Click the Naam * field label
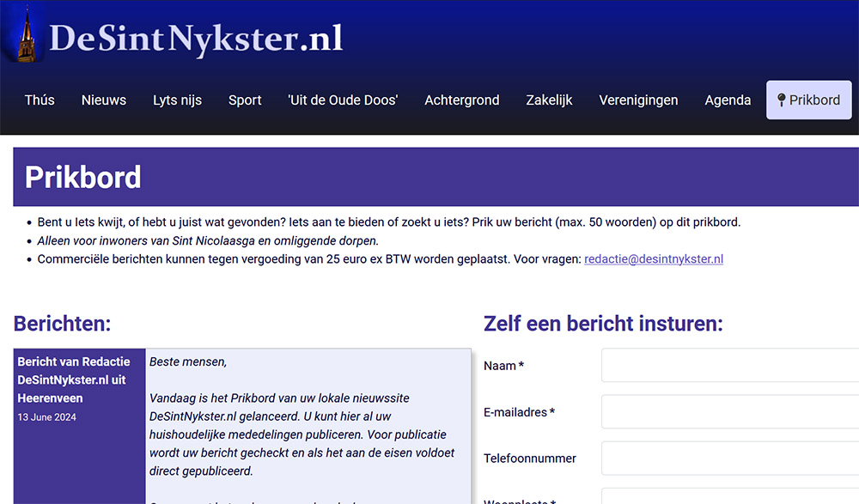 (x=503, y=366)
